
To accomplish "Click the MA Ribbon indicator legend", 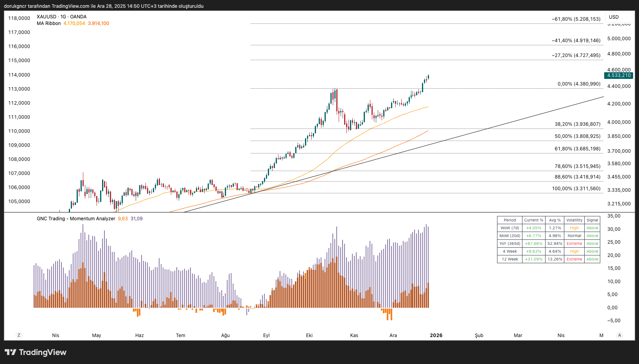I will [x=49, y=23].
